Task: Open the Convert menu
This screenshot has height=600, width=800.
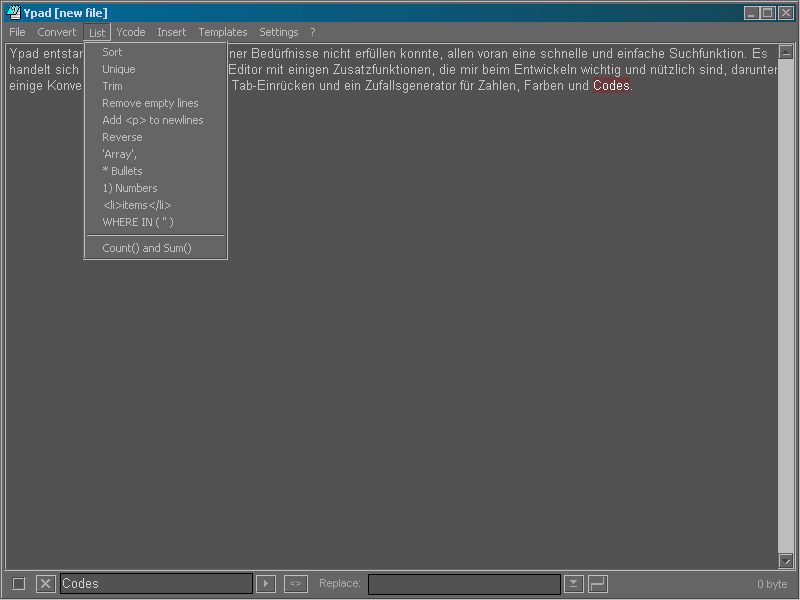Action: pos(57,32)
